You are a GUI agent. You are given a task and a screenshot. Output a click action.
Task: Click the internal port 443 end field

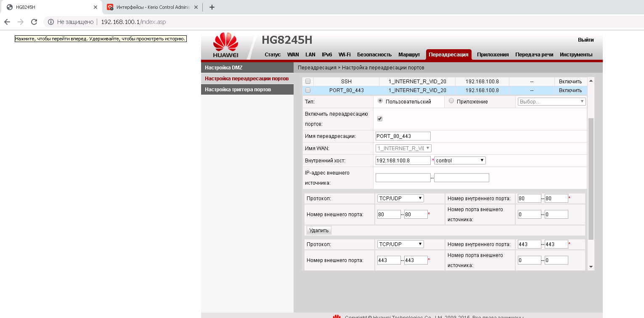click(556, 244)
